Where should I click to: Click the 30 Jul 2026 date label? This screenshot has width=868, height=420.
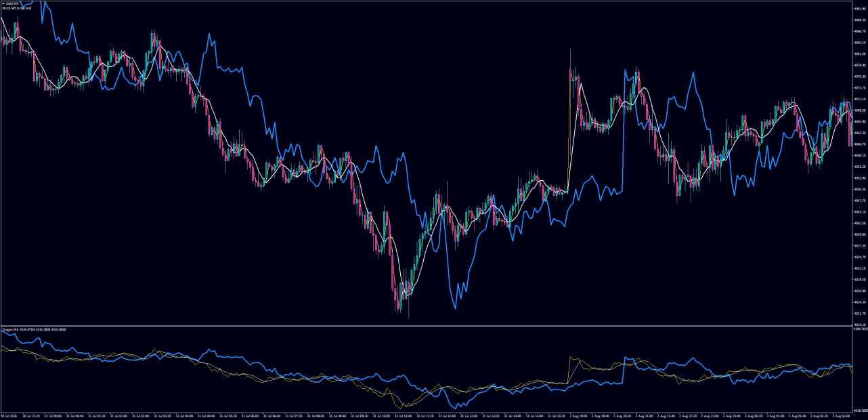(x=9, y=416)
